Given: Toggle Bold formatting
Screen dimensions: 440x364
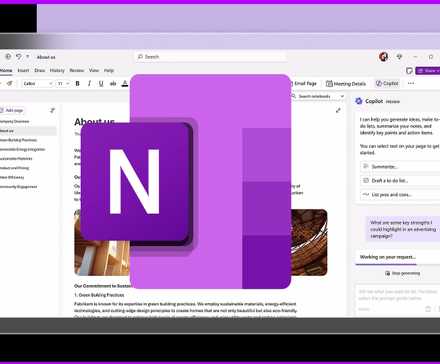Looking at the screenshot, I should coord(77,83).
